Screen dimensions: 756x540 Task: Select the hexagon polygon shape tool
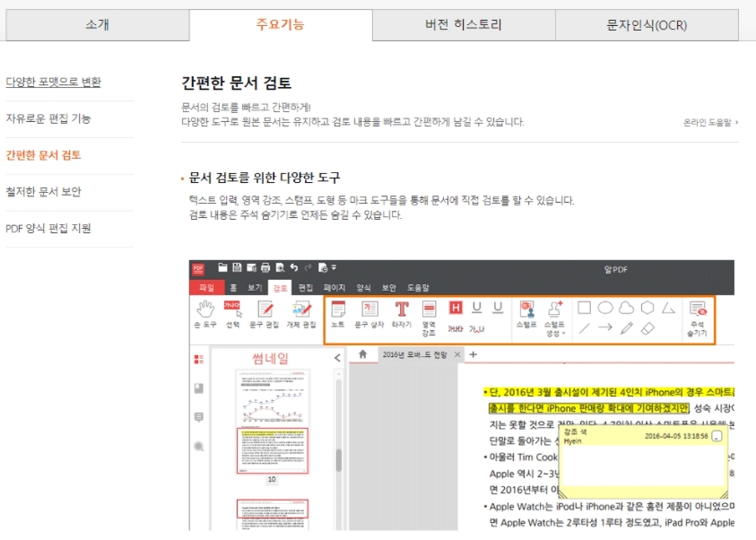coord(647,308)
